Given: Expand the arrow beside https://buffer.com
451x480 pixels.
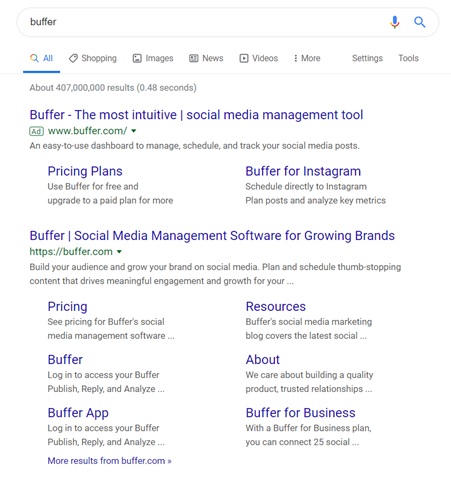Looking at the screenshot, I should pos(119,252).
